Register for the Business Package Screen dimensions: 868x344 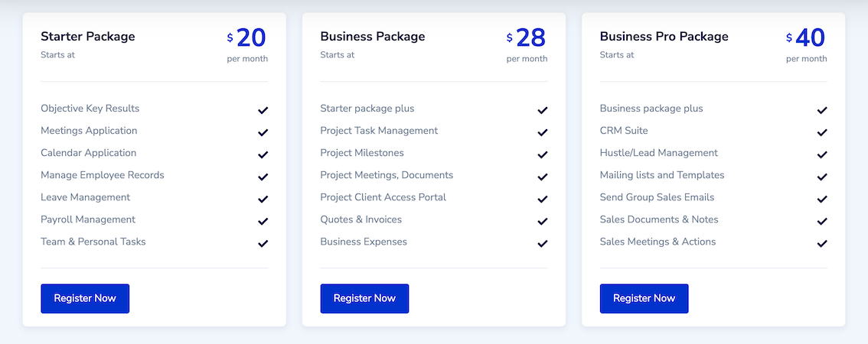click(364, 299)
